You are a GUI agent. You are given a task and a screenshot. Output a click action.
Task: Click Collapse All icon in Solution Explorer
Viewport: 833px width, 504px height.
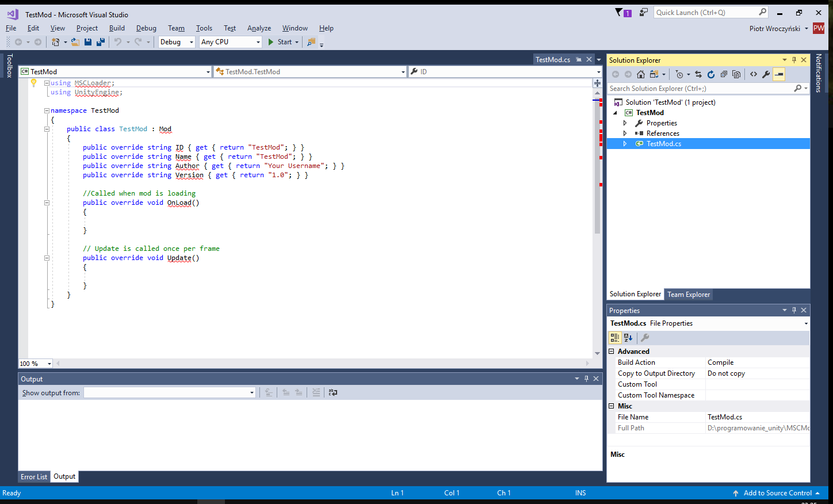tap(724, 74)
